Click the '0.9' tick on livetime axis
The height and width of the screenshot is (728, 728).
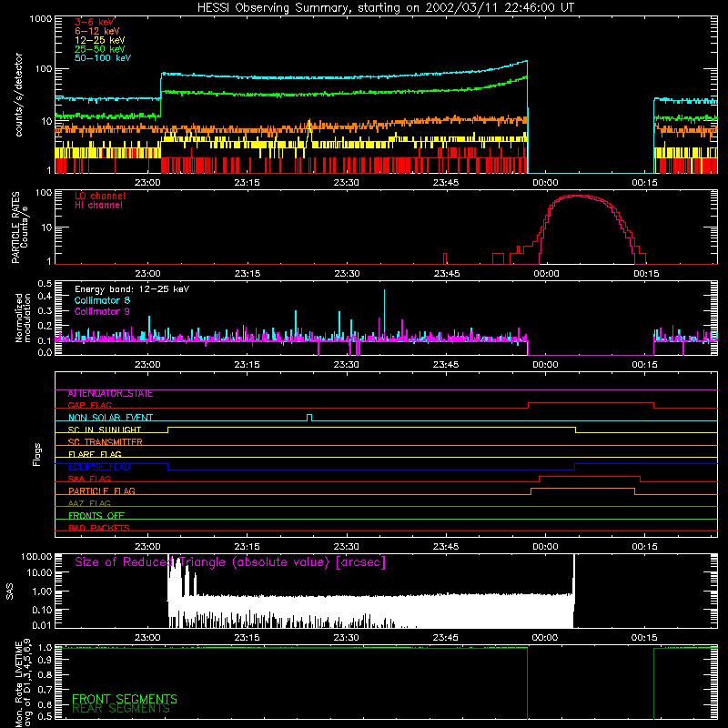click(45, 661)
